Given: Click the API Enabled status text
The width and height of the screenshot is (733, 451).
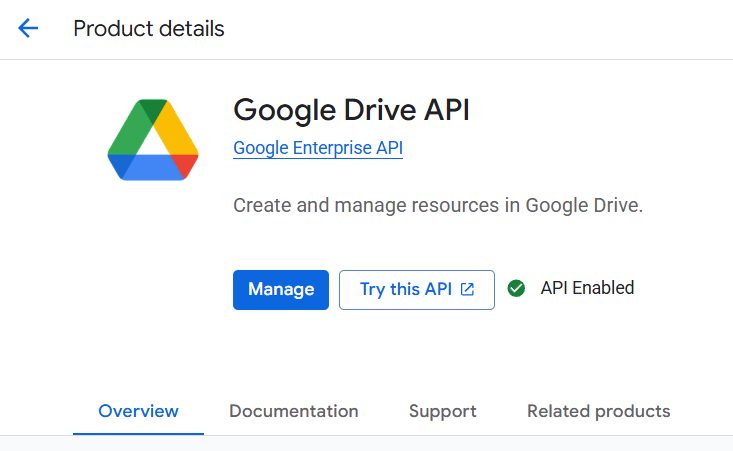Looking at the screenshot, I should click(587, 288).
